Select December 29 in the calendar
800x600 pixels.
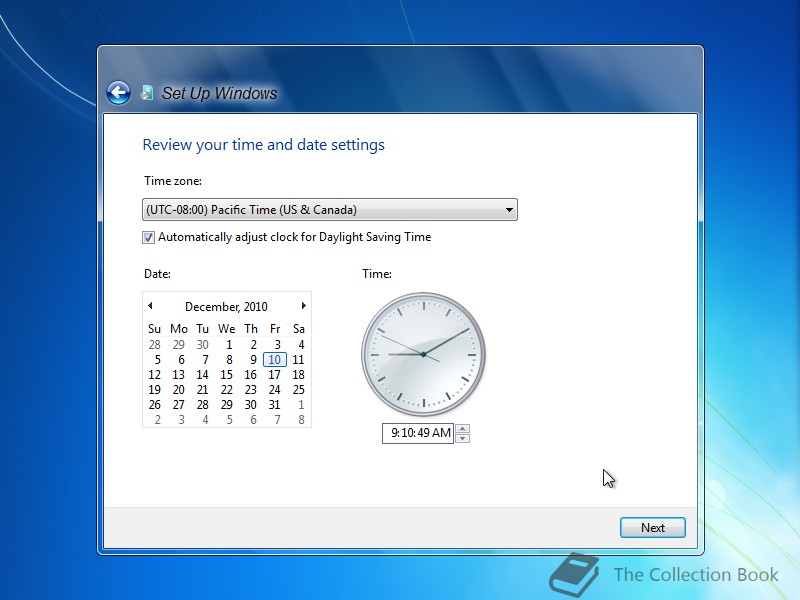pos(227,405)
